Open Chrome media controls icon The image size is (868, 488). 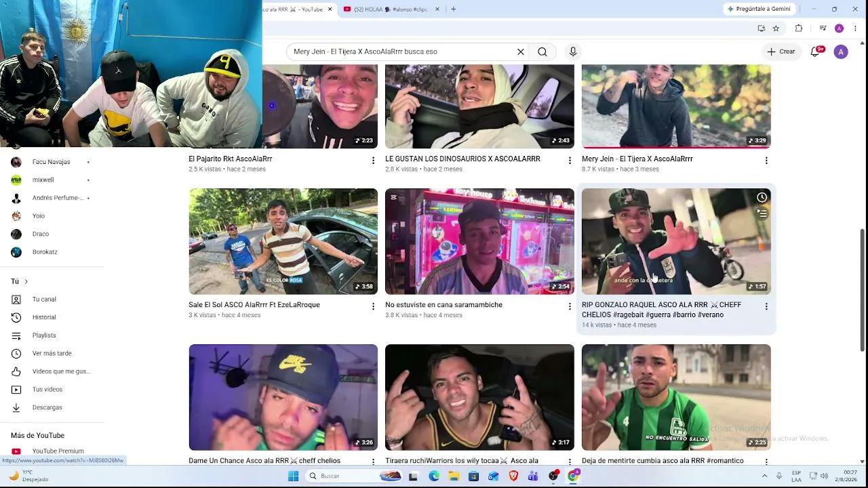(x=823, y=28)
